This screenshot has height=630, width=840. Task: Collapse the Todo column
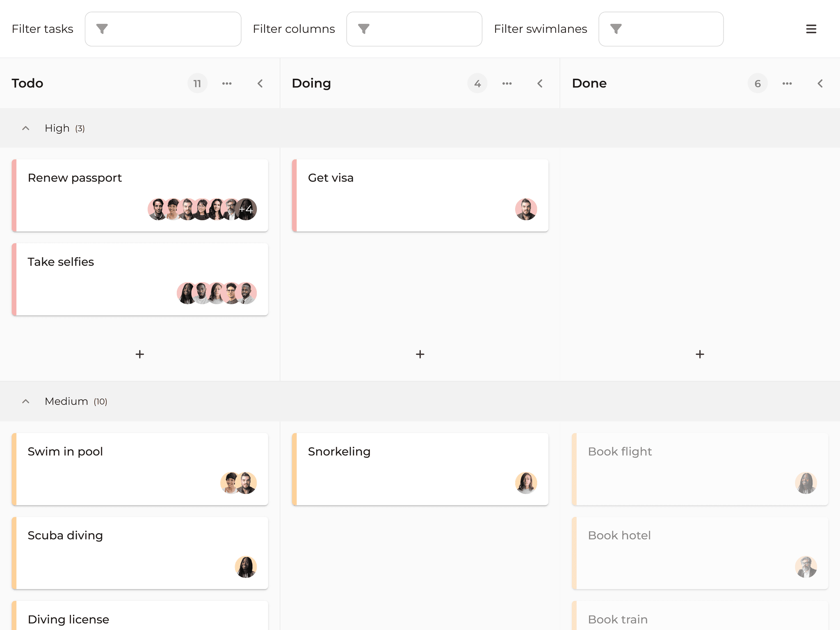(260, 83)
